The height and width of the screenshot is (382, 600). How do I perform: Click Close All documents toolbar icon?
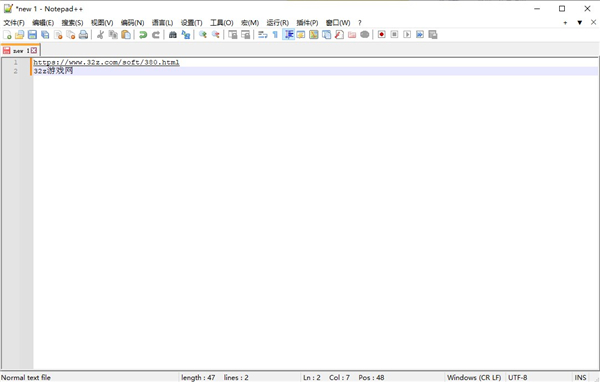pyautogui.click(x=71, y=35)
